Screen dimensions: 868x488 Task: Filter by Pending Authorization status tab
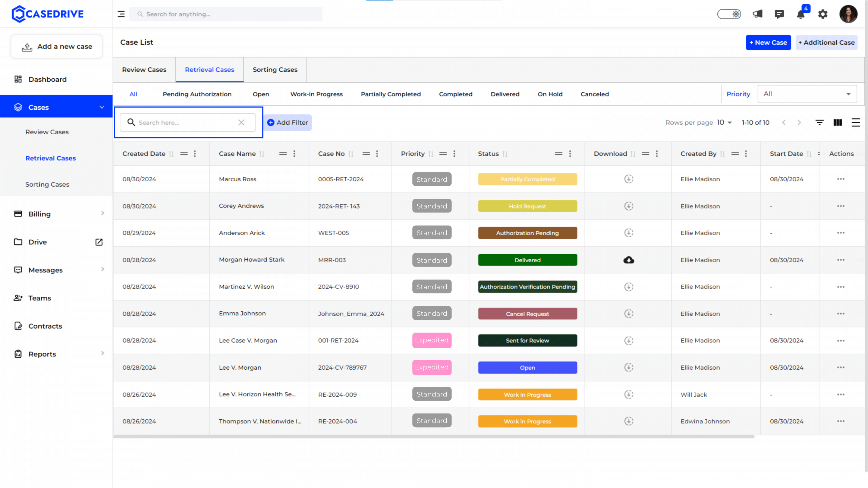point(197,94)
